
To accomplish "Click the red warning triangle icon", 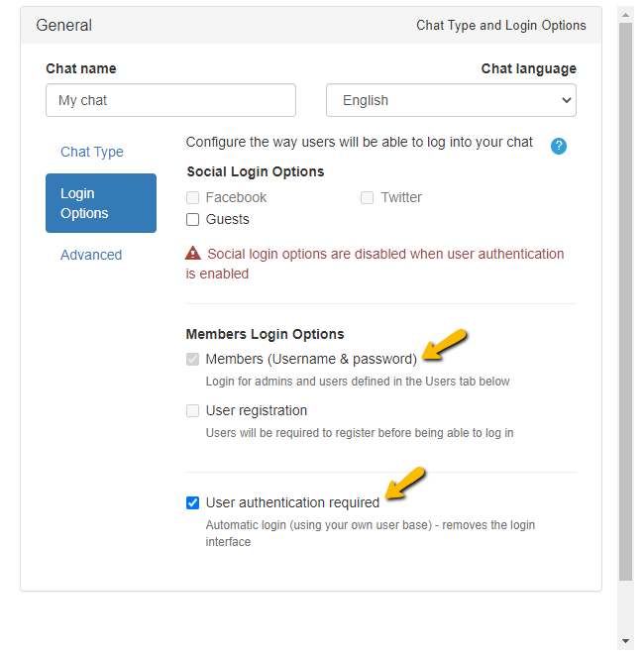I will [x=193, y=254].
